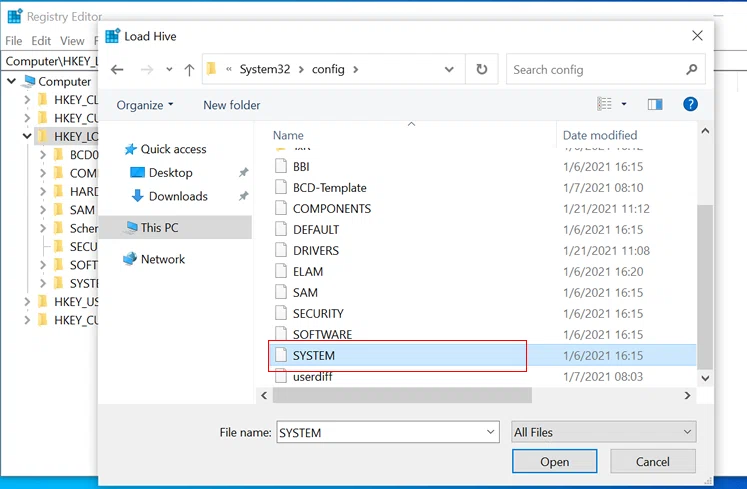The width and height of the screenshot is (747, 489).
Task: Go up one folder level
Action: (189, 70)
